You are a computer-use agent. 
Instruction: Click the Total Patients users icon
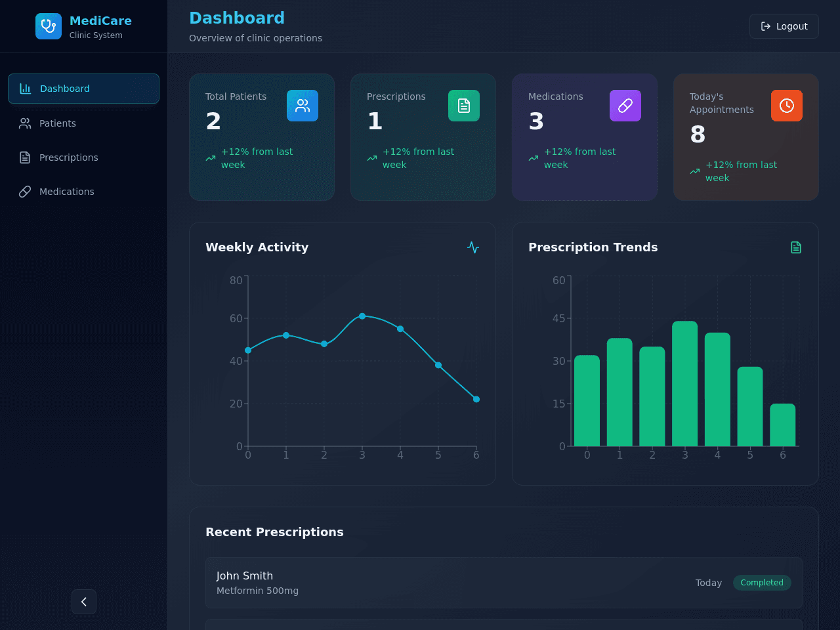coord(303,106)
